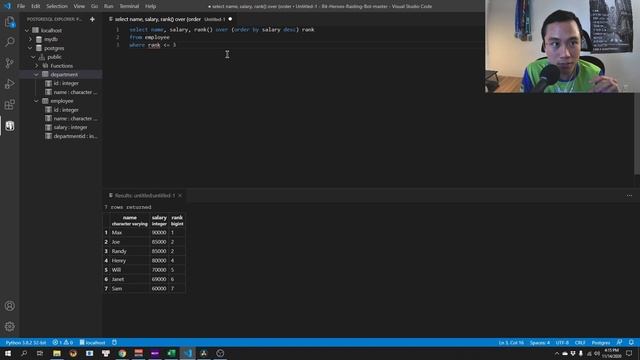Add a new PostgreSQL connection with plus icon
Image resolution: width=640 pixels, height=360 pixels.
[92, 19]
